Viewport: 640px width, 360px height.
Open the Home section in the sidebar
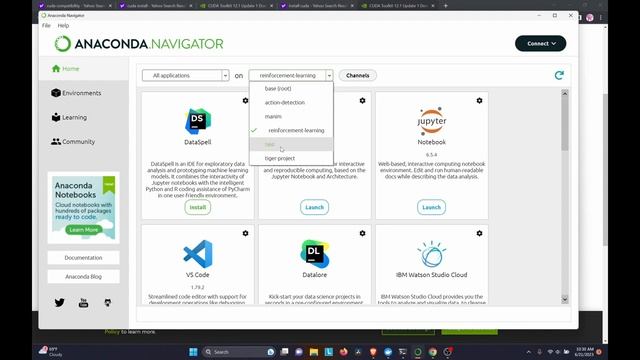point(66,69)
